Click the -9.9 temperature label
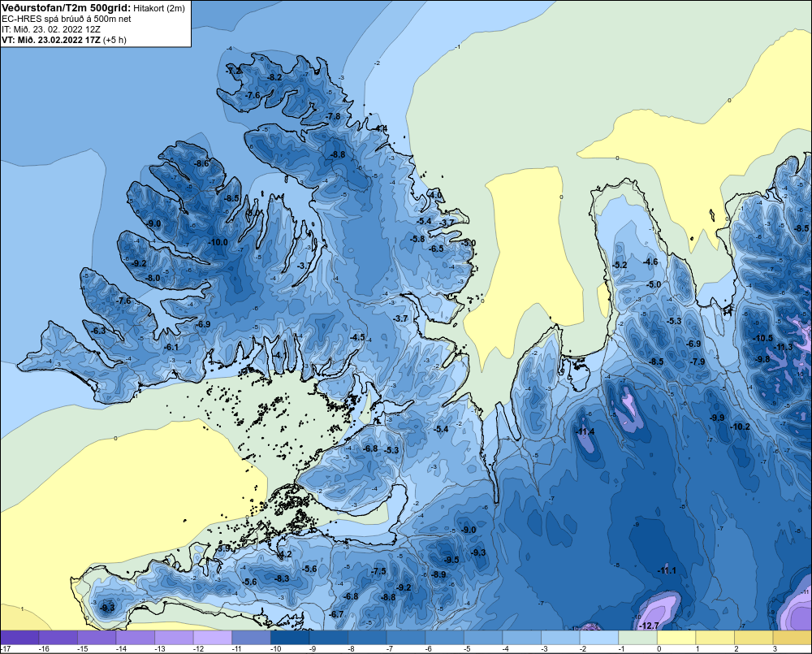 coord(717,418)
